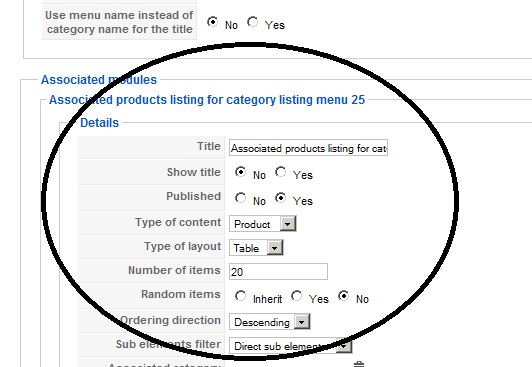The width and height of the screenshot is (532, 367).
Task: Set Published to No
Action: pos(241,198)
